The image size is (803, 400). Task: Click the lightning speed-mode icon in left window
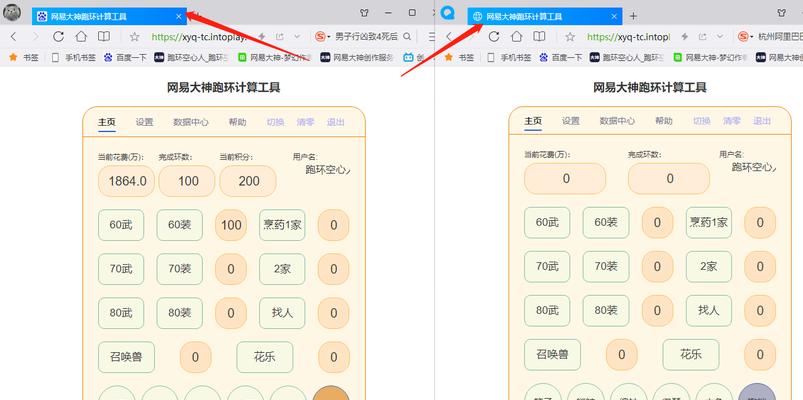point(262,37)
